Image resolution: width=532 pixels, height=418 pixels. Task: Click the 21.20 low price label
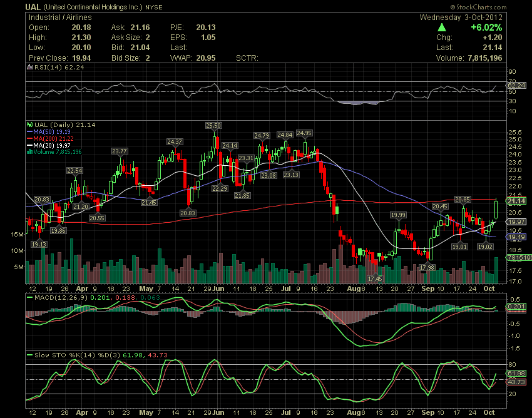(x=81, y=207)
